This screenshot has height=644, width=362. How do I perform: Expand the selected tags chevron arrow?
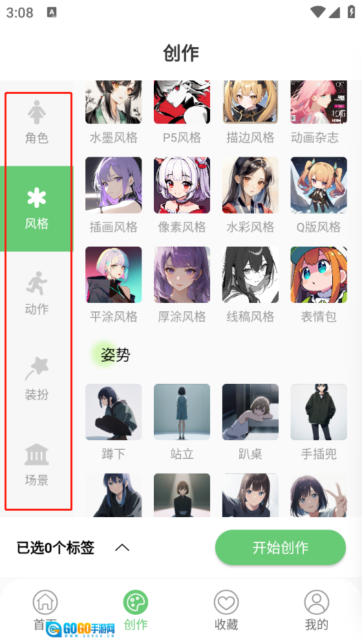click(x=122, y=548)
